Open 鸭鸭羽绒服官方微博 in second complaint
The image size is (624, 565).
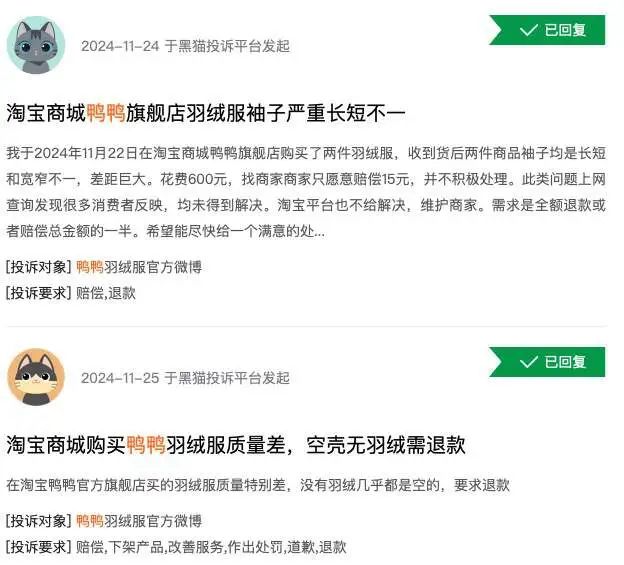[139, 521]
